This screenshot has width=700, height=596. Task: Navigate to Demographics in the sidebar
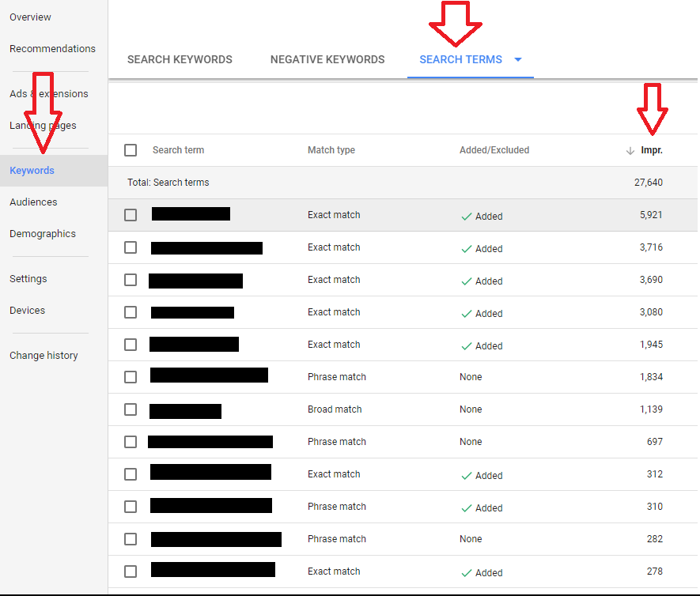(x=43, y=233)
